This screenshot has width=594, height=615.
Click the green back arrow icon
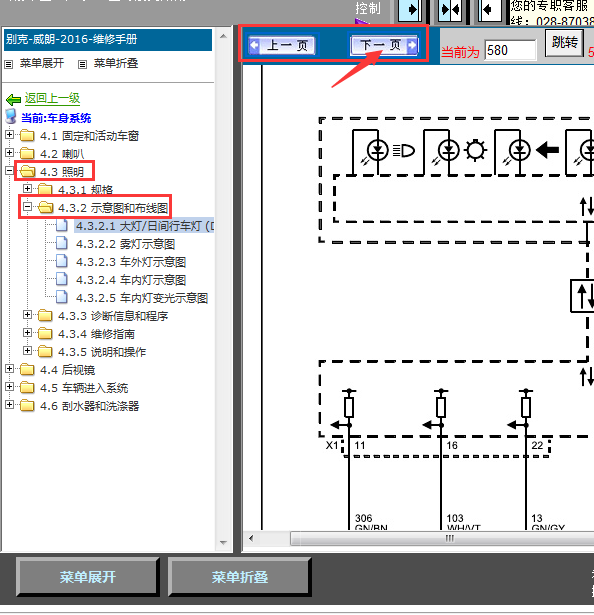pos(13,99)
